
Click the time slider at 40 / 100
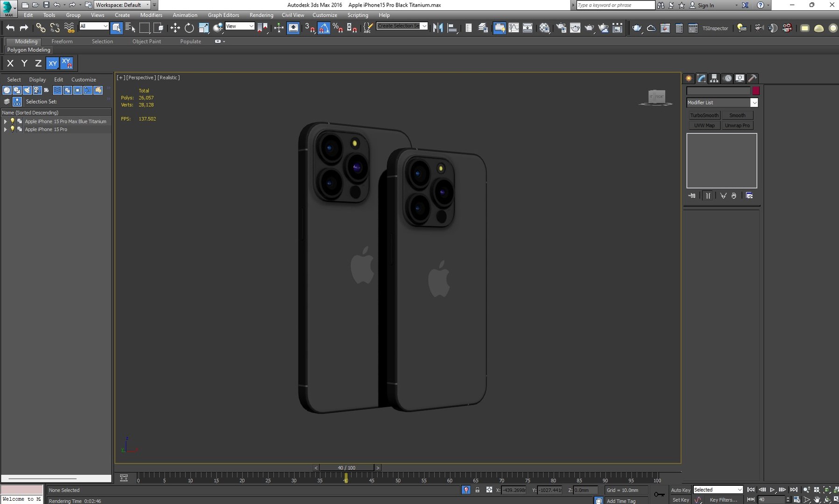346,468
